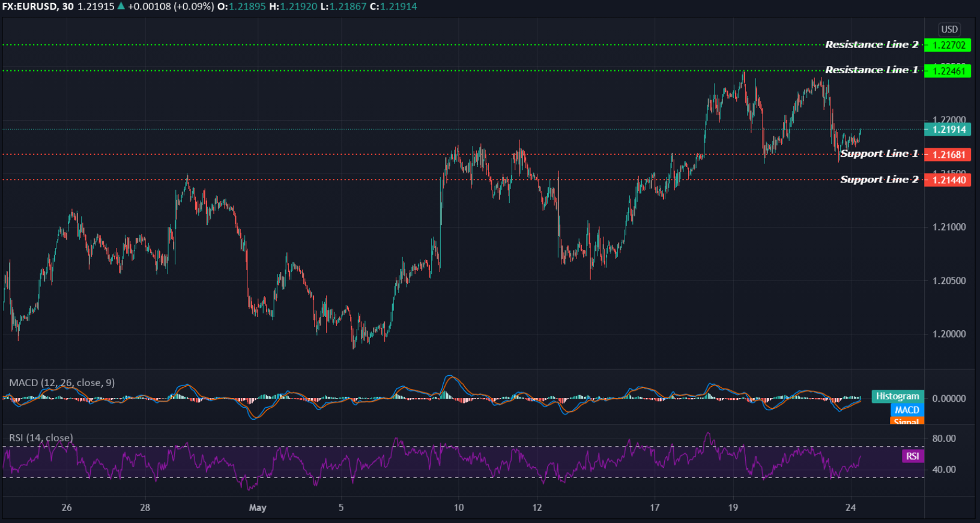
Task: Click date 12 on time axis
Action: (x=537, y=507)
